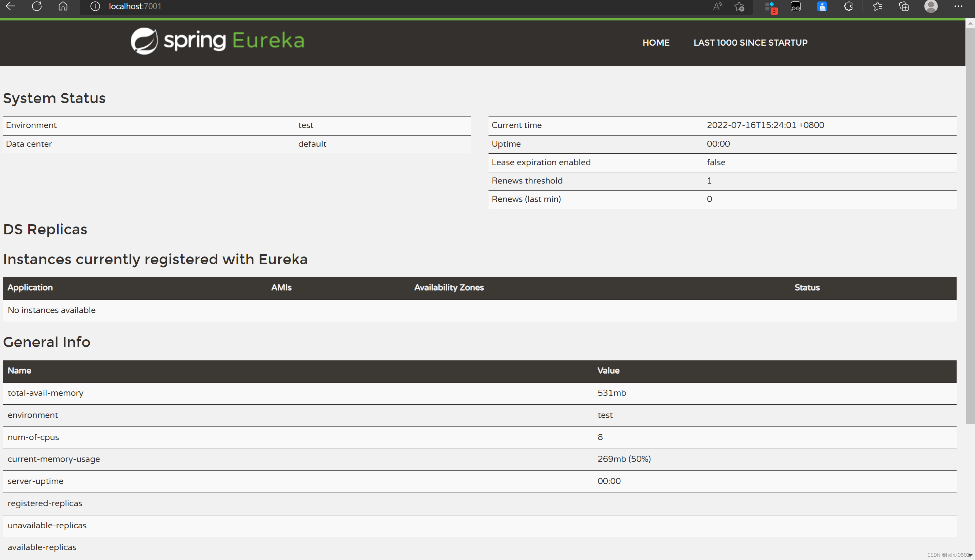Click the blue bird extension icon

(x=822, y=6)
